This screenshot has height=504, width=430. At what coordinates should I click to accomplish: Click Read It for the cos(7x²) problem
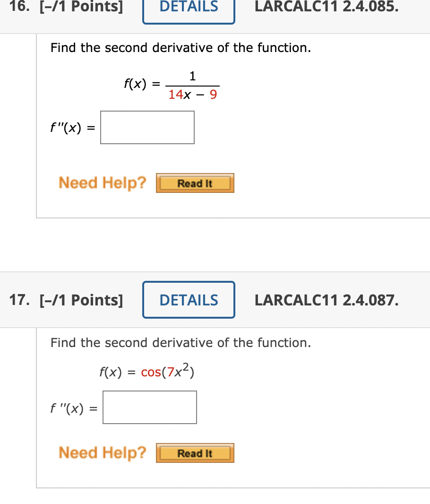(x=195, y=452)
